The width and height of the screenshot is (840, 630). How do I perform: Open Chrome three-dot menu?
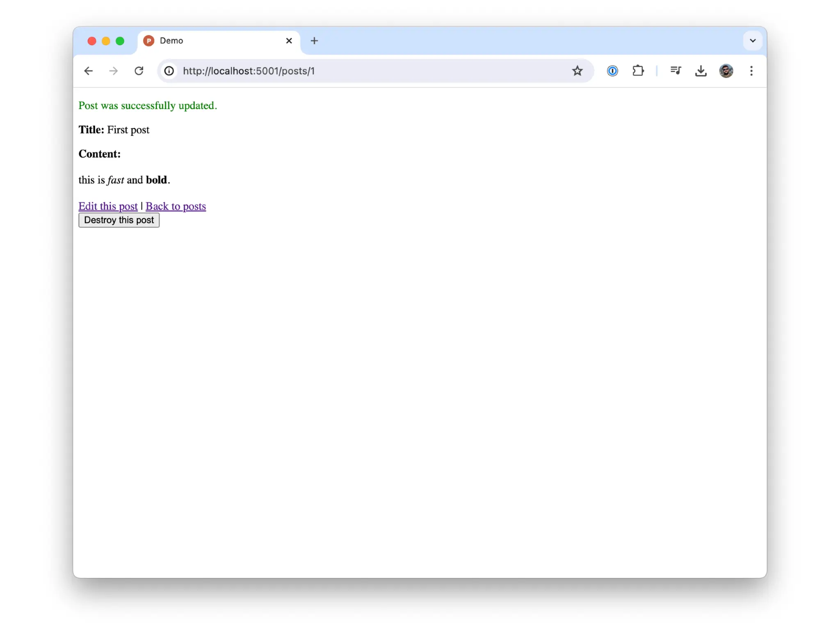click(x=751, y=71)
